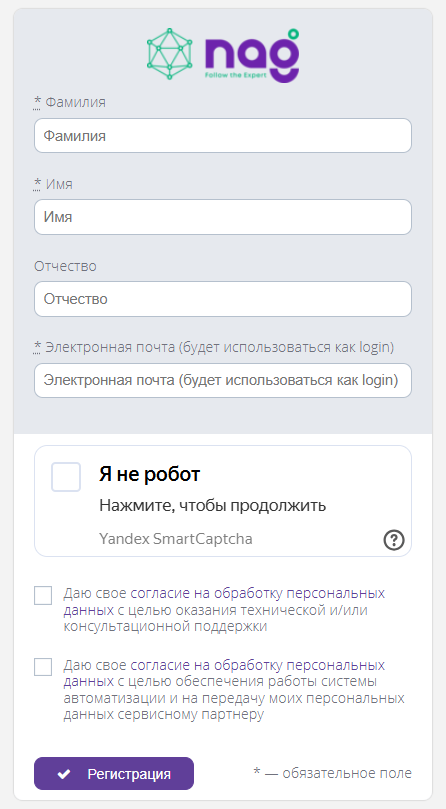Click the nag logo at the top
The image size is (446, 809).
(223, 55)
